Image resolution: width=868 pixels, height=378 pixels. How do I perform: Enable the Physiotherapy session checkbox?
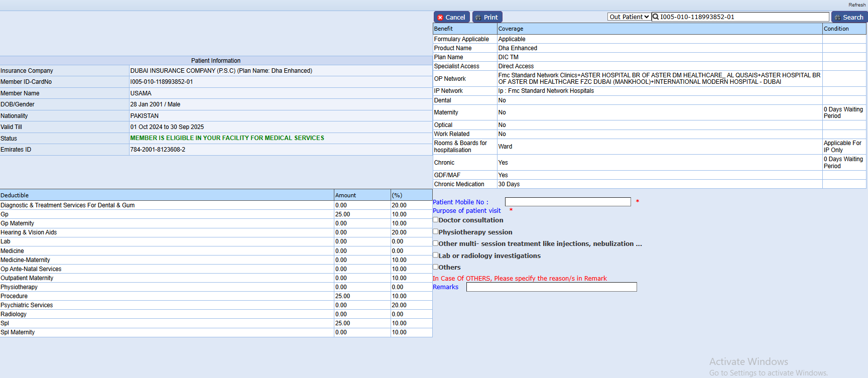coord(436,231)
